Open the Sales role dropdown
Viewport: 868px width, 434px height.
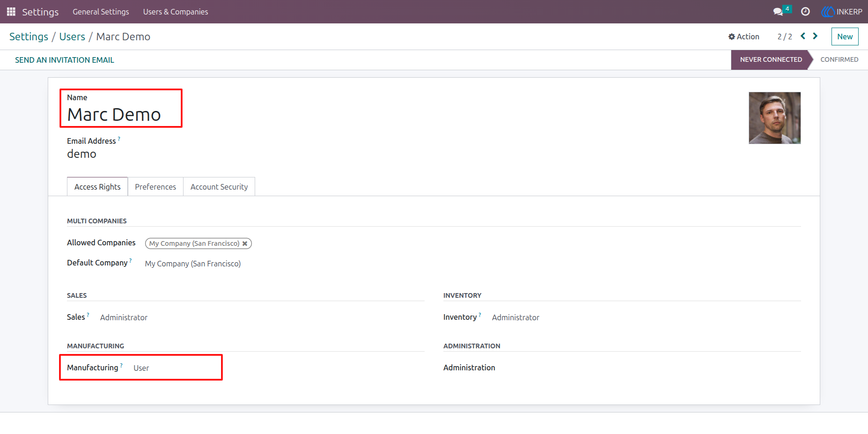coord(124,317)
